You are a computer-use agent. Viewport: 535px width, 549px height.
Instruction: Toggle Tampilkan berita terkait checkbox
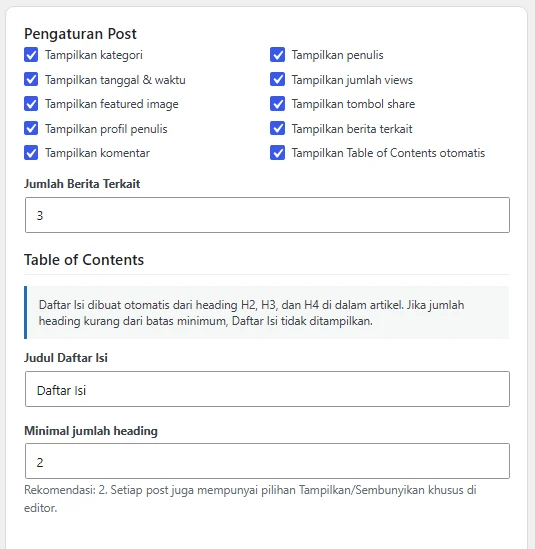pyautogui.click(x=277, y=128)
